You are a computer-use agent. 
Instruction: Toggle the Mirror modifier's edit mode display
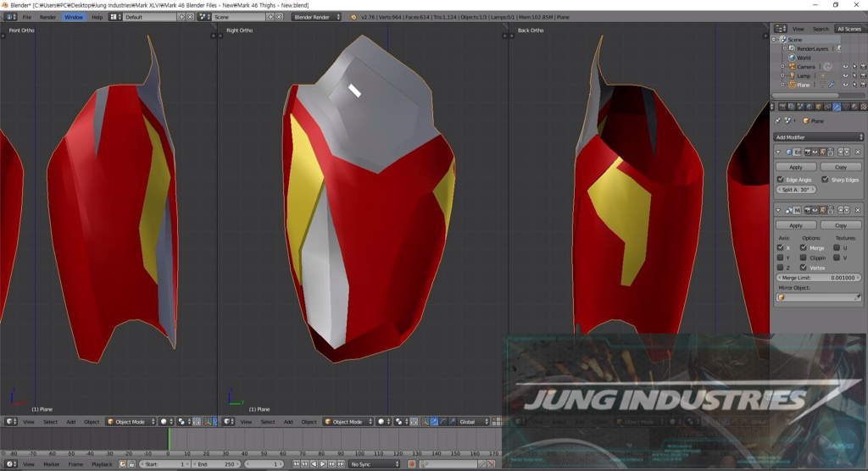tap(822, 210)
